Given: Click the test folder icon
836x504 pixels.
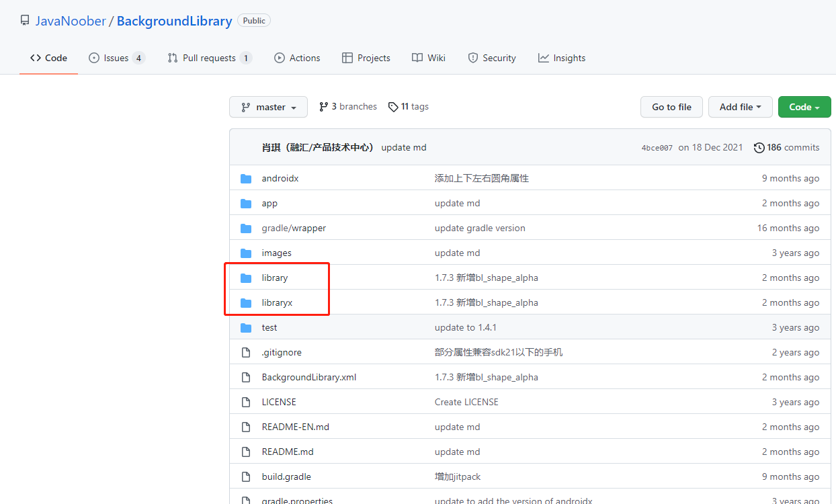Looking at the screenshot, I should point(246,328).
